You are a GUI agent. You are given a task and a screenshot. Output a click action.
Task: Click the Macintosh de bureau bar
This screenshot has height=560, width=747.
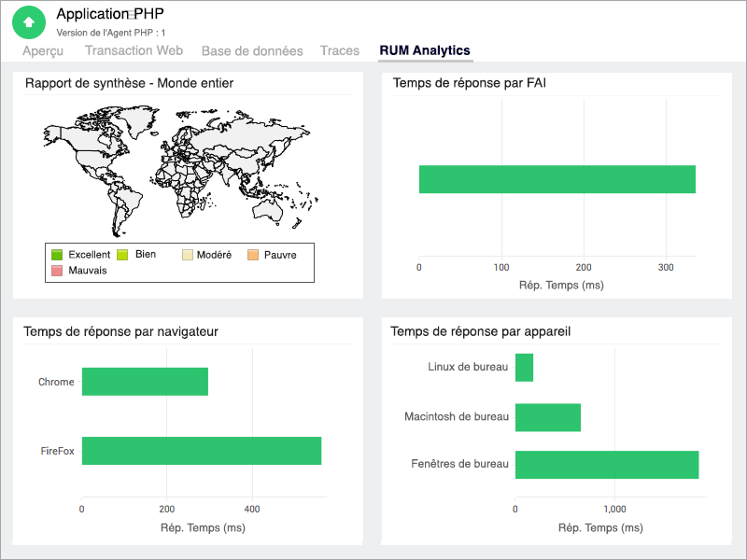(547, 416)
